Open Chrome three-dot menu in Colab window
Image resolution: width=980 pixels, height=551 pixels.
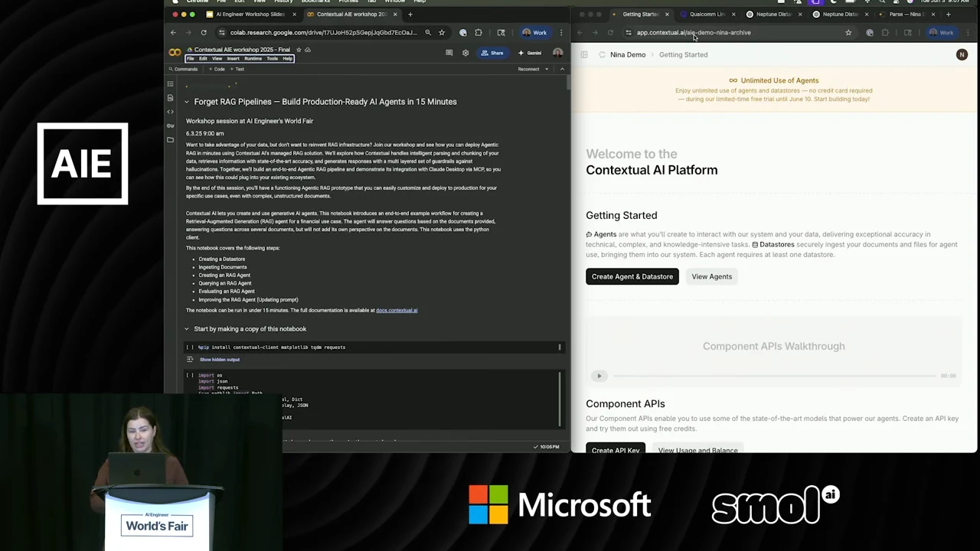click(x=561, y=32)
